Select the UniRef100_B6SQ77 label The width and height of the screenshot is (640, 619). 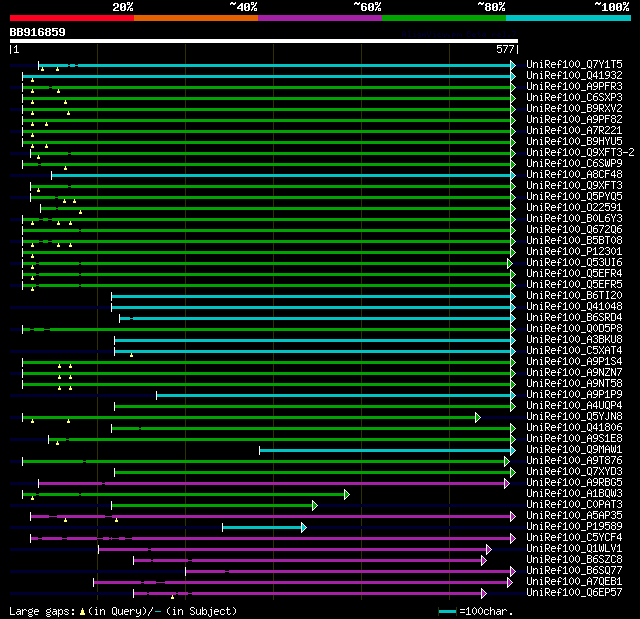[574, 571]
